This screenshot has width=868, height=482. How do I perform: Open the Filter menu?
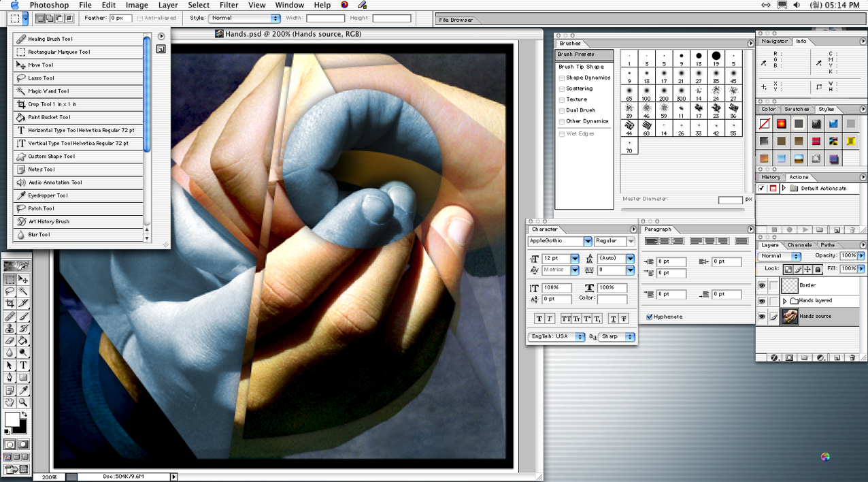pos(229,5)
